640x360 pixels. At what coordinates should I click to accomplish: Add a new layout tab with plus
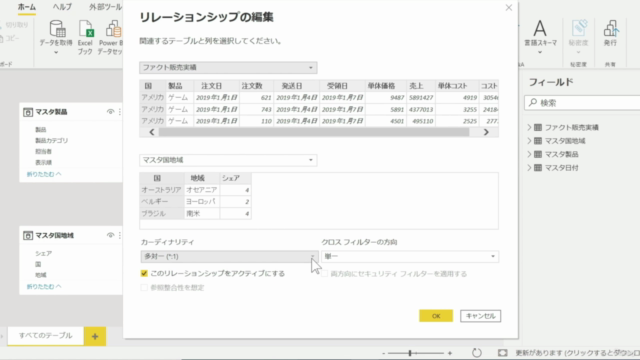(x=95, y=336)
